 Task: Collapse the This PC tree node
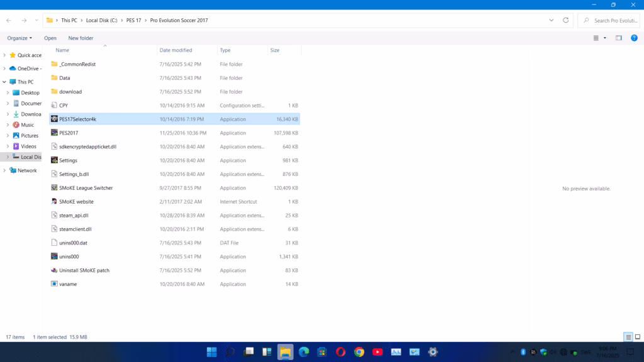(4, 82)
